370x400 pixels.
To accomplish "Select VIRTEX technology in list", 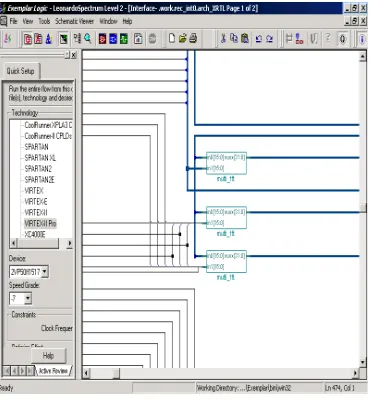I will (x=34, y=191).
